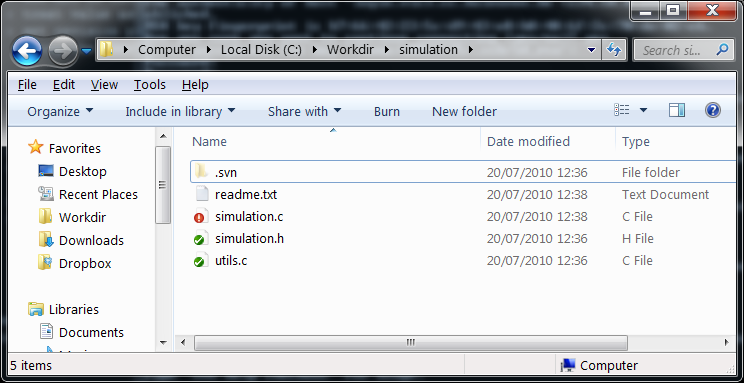Select utils.c with green check overlay

tap(201, 261)
